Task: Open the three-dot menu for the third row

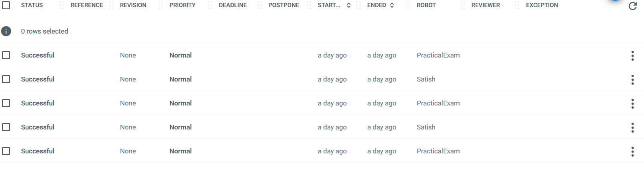Action: [x=632, y=103]
